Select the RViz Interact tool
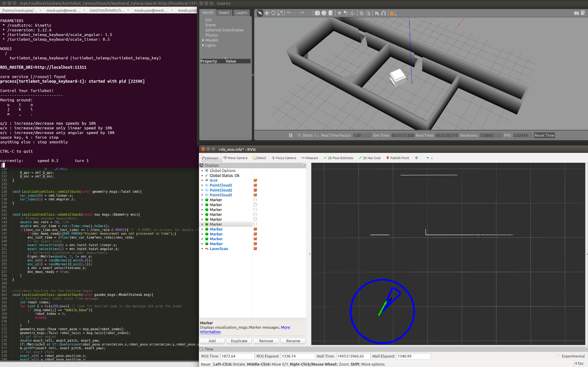Viewport: 588px width, 367px height. (x=210, y=158)
